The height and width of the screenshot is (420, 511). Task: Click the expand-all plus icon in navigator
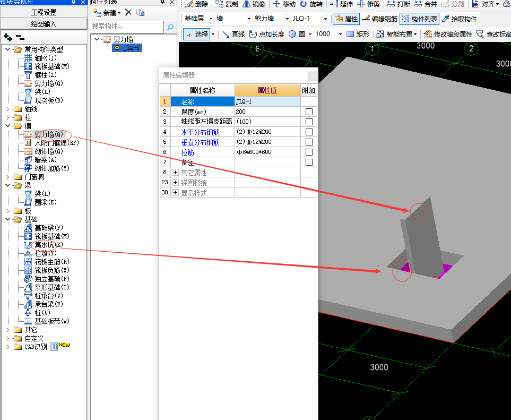coord(8,37)
